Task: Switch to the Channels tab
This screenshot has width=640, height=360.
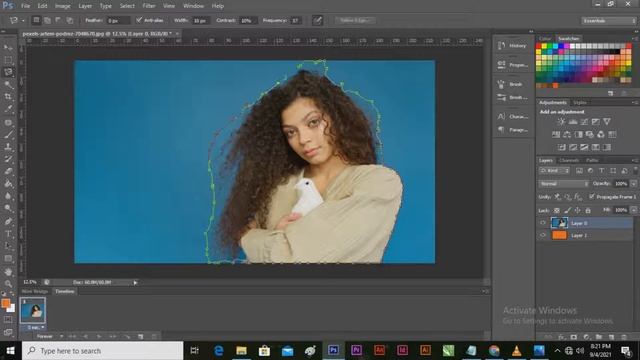Action: pos(569,160)
